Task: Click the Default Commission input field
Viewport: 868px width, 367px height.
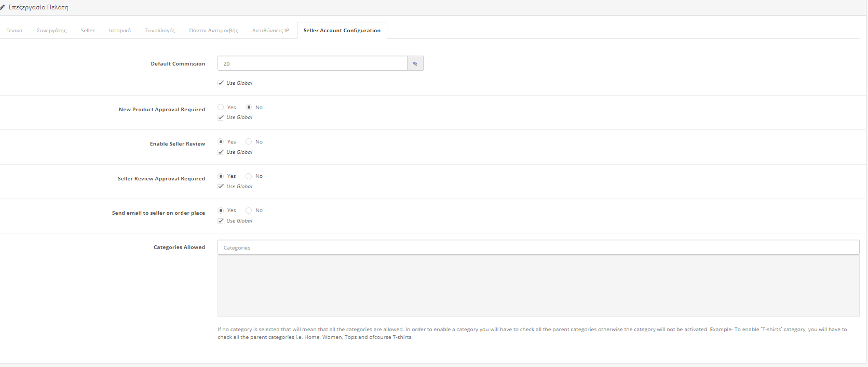Action: click(313, 63)
